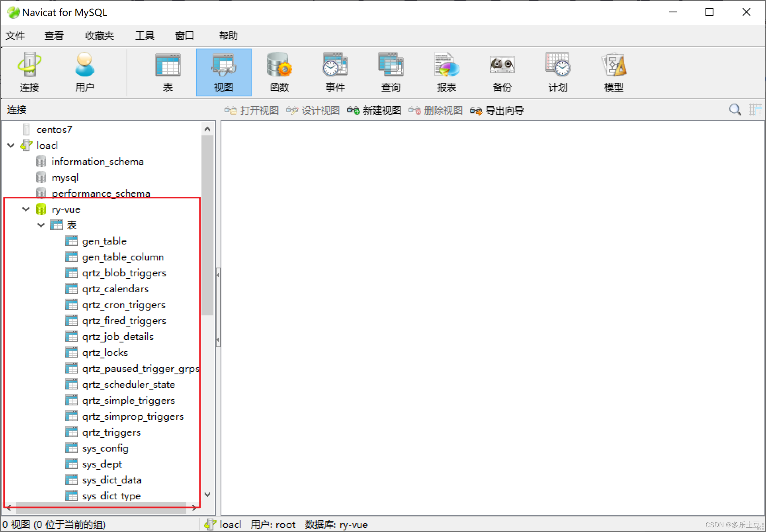The width and height of the screenshot is (766, 532).
Task: Open the 查询 (Query) toolbar icon
Action: 391,72
